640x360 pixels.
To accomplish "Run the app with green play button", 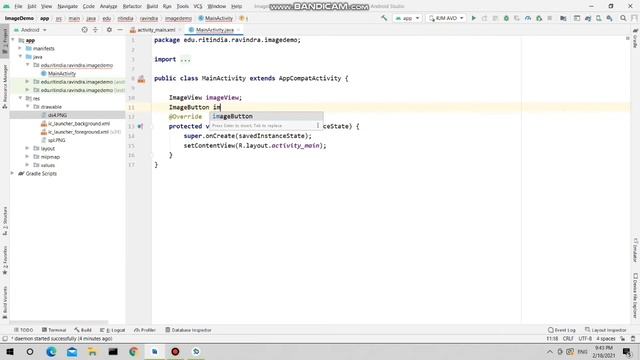I will (x=473, y=18).
